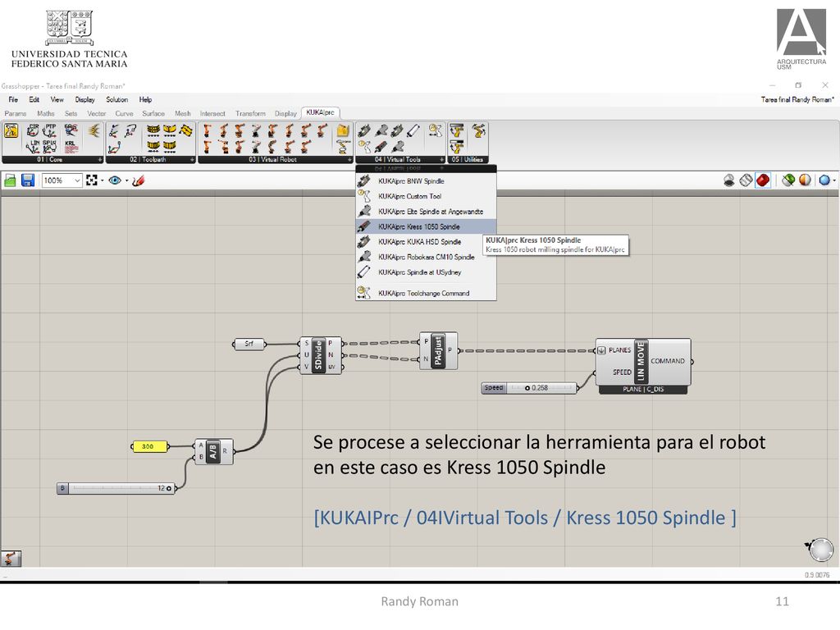
Task: Choose KUKA|prc Robokara CM10 Spindle entry
Action: tap(426, 257)
